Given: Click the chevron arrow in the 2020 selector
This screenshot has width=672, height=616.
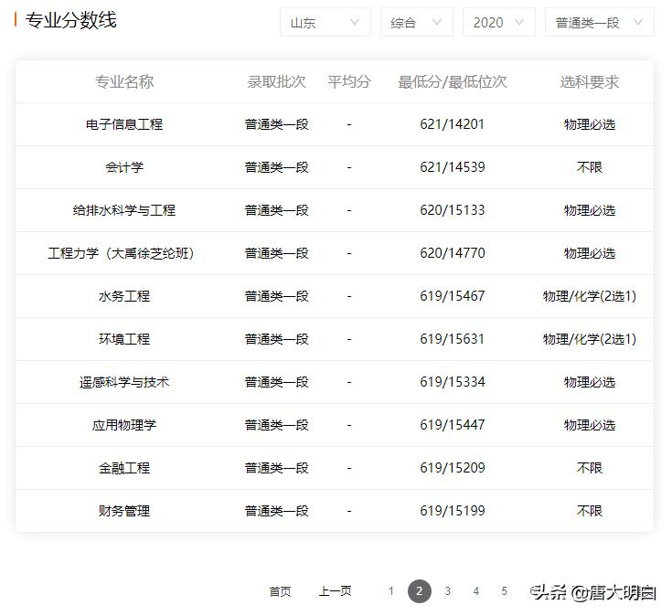Looking at the screenshot, I should point(519,22).
